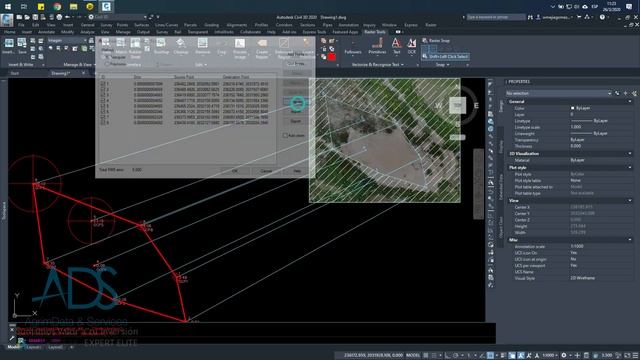Click the Autodesk App Store cart icon

tap(579, 17)
